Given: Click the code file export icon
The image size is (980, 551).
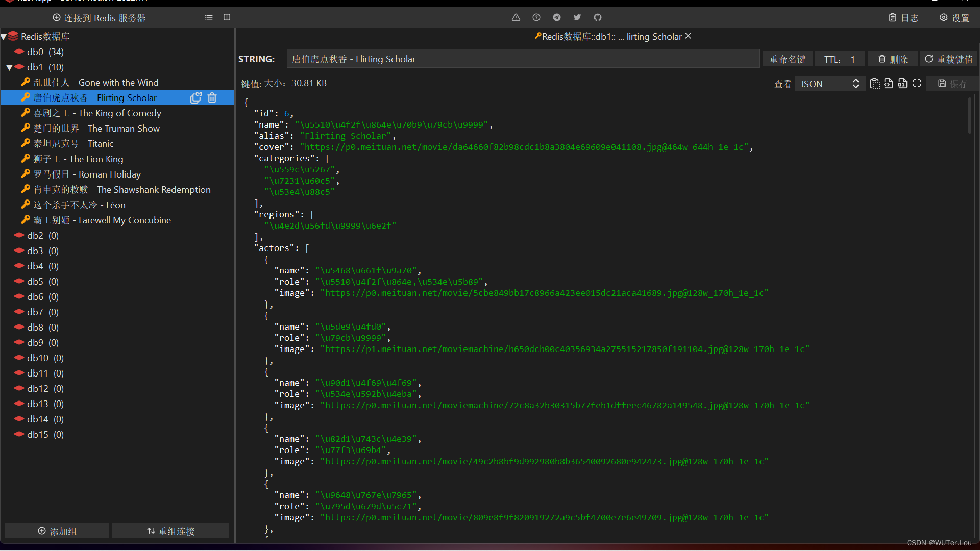Looking at the screenshot, I should 889,84.
